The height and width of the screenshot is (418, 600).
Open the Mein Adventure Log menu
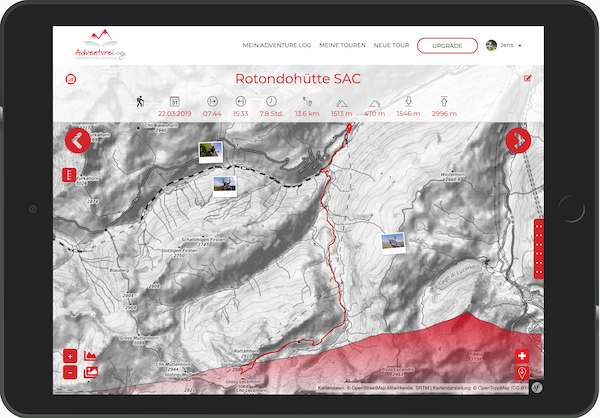coord(277,45)
